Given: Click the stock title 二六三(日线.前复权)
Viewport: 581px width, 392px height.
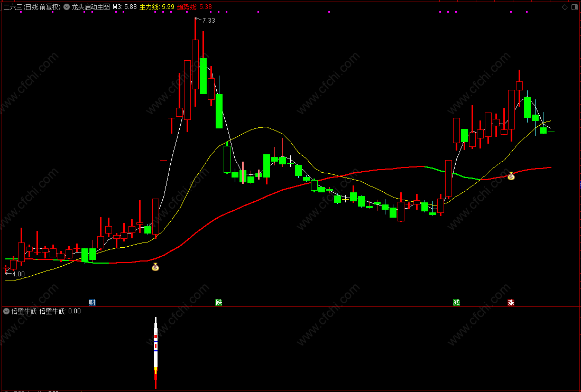Looking at the screenshot, I should [x=32, y=7].
